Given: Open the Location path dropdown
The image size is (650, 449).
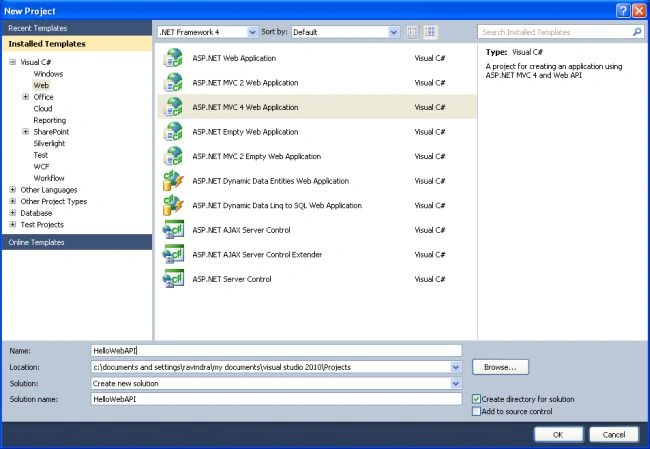Looking at the screenshot, I should 456,367.
